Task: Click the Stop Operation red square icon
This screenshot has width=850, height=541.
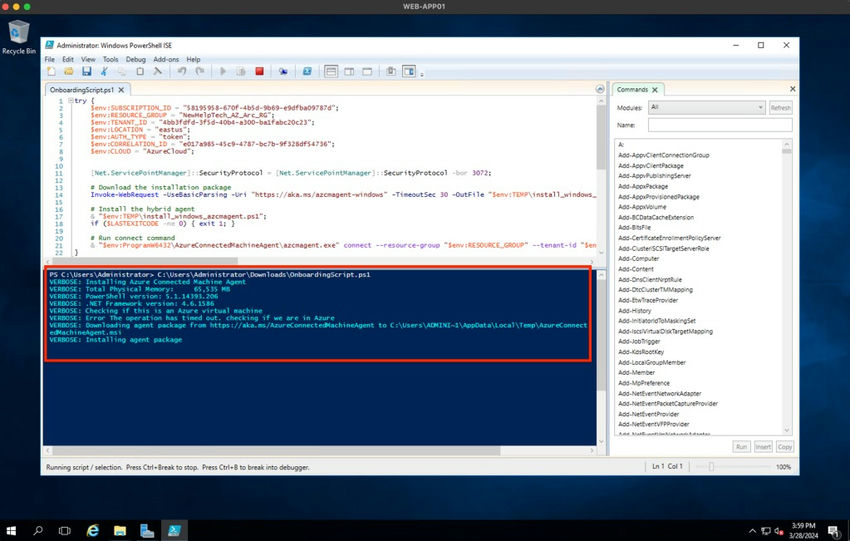Action: click(259, 71)
